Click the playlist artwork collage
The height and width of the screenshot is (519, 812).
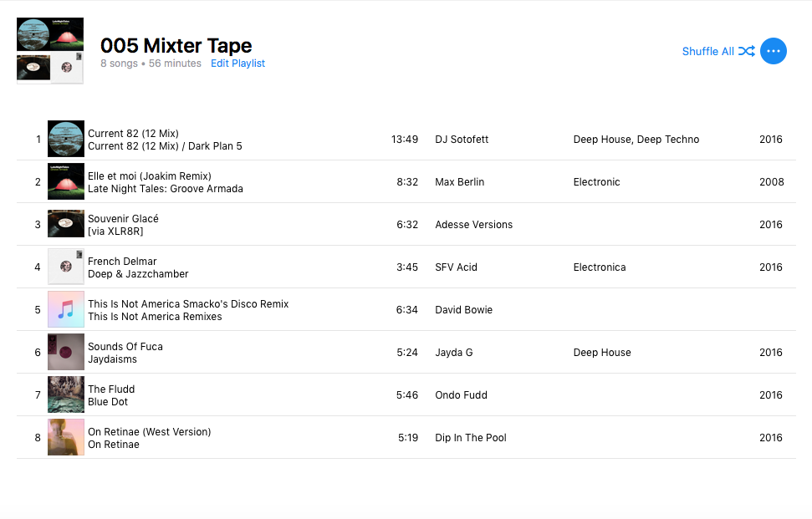(50, 51)
